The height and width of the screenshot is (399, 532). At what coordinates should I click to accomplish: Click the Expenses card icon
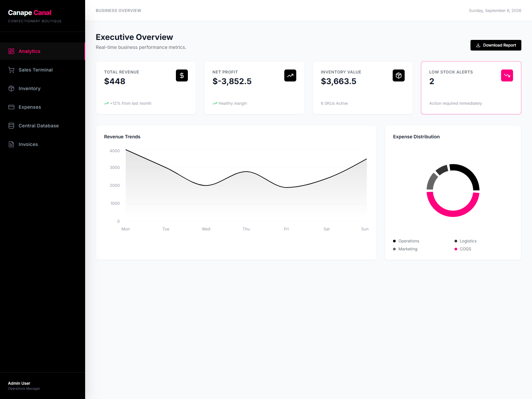point(11,107)
